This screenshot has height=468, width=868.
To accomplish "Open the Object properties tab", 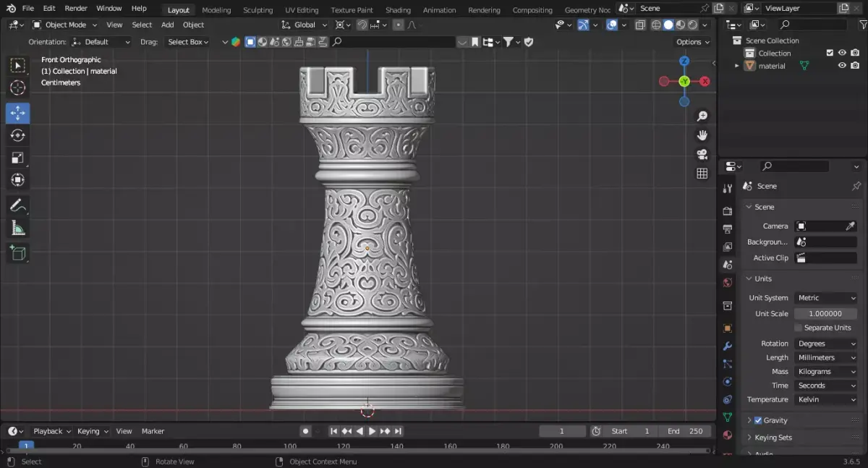I will point(728,328).
